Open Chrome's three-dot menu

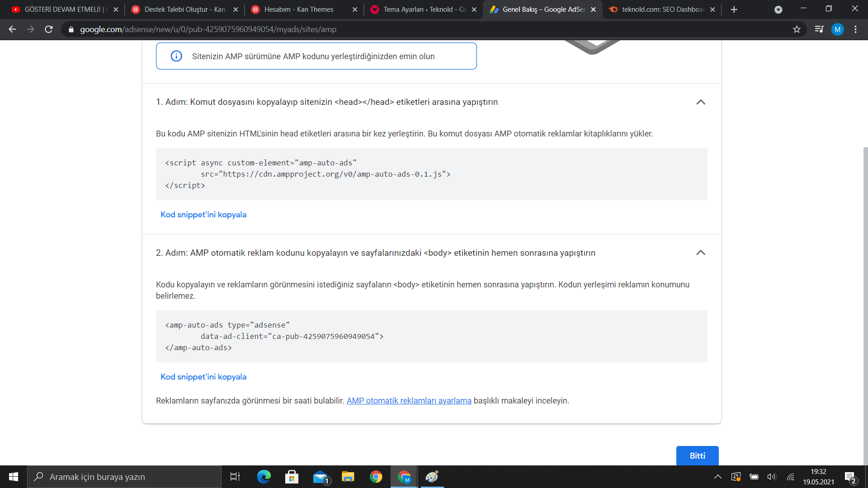[855, 29]
